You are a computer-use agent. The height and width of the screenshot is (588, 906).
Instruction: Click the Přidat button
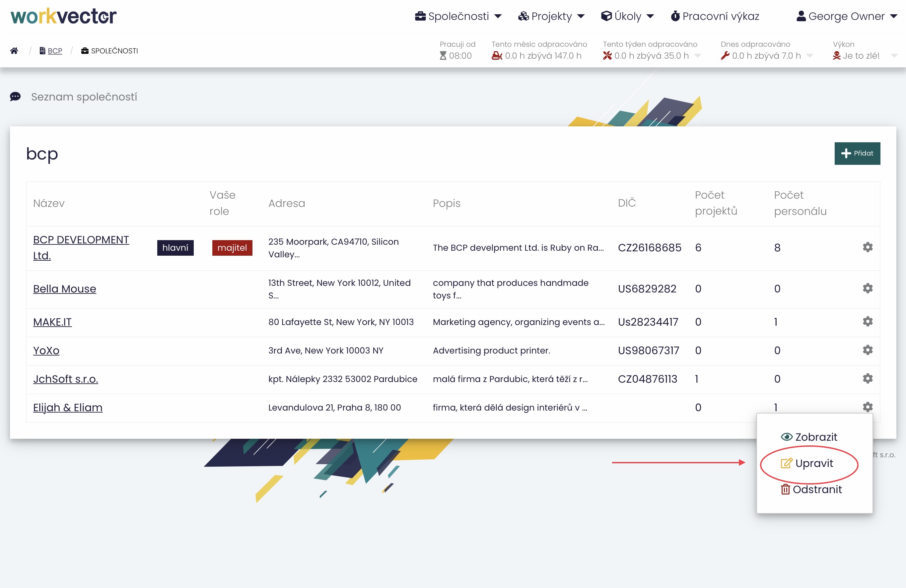click(x=857, y=153)
